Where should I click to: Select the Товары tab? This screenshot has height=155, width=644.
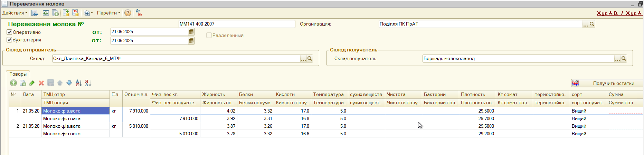coord(18,74)
